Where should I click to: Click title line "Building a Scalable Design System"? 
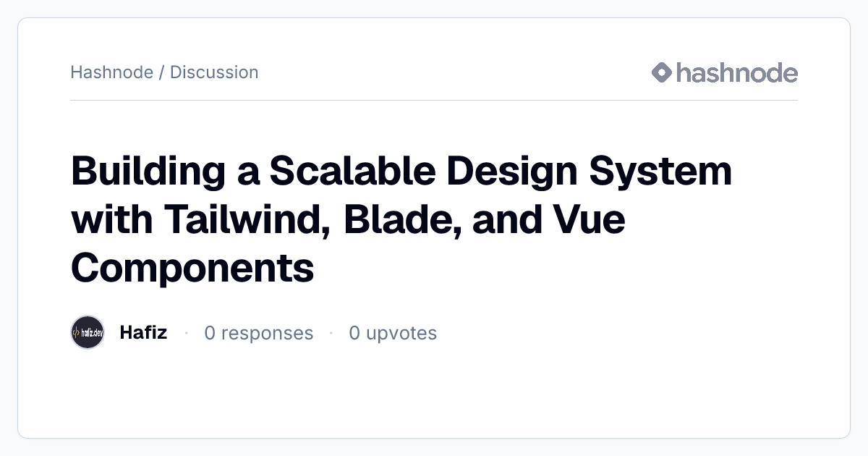[x=401, y=173]
